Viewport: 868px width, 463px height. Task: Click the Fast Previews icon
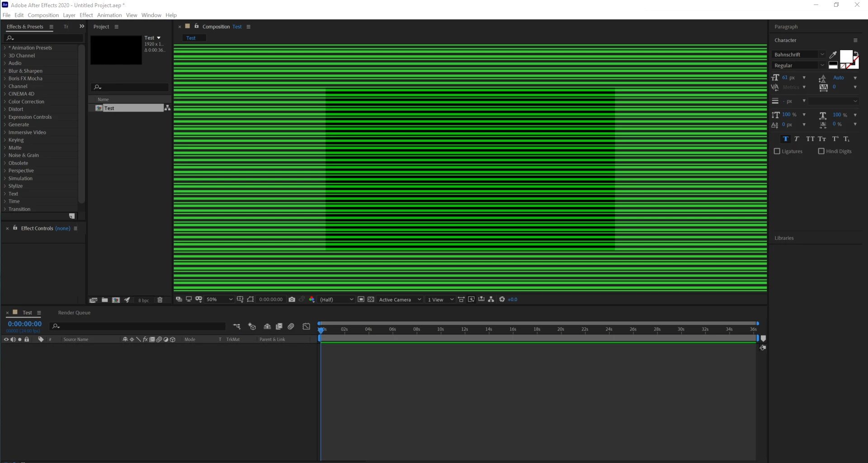click(x=472, y=299)
